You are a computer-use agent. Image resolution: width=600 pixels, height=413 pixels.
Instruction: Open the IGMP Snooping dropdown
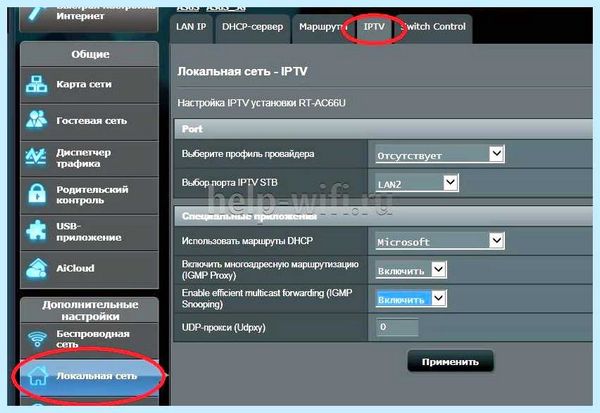point(411,299)
